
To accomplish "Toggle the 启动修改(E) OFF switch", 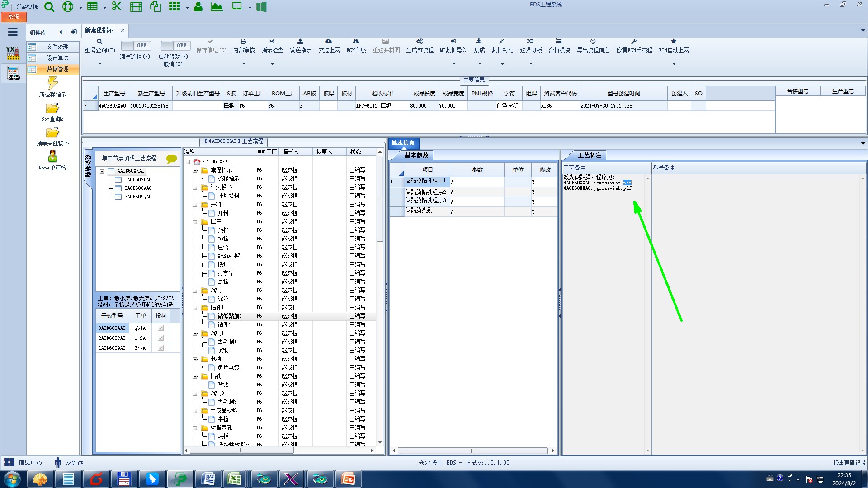I will point(175,45).
